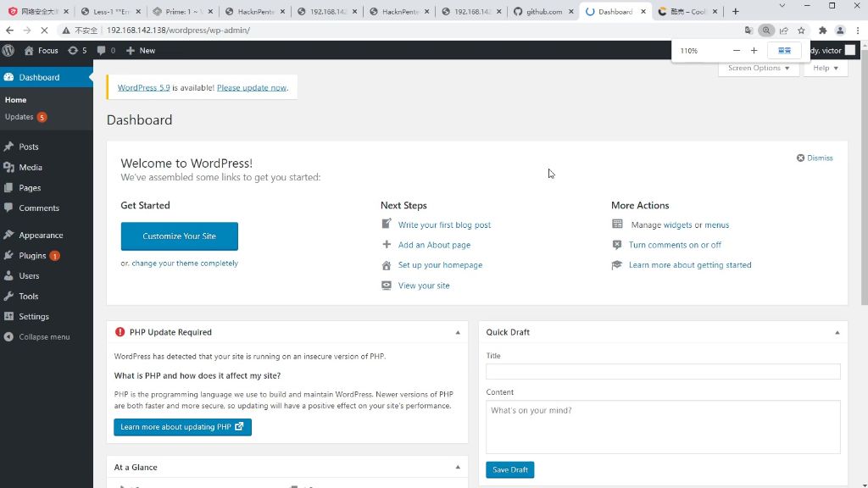The height and width of the screenshot is (488, 868).
Task: Click browser zoom in plus button
Action: (x=754, y=50)
